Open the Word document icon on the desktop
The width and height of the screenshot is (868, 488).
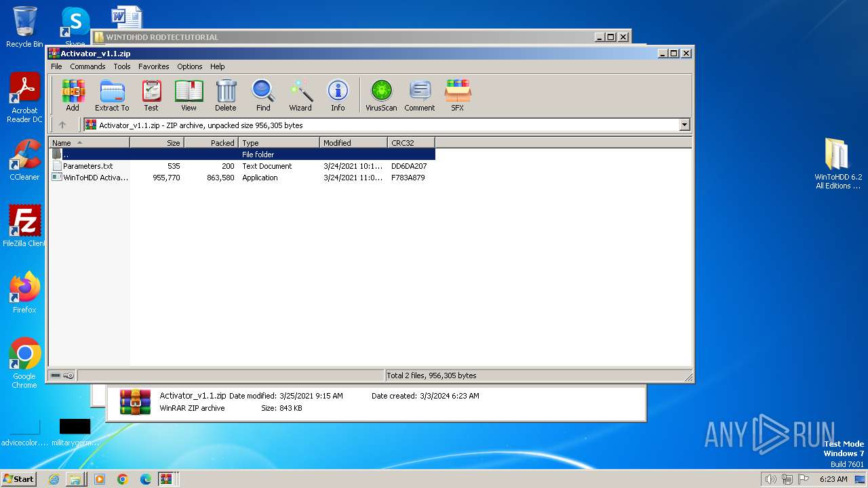(x=126, y=17)
